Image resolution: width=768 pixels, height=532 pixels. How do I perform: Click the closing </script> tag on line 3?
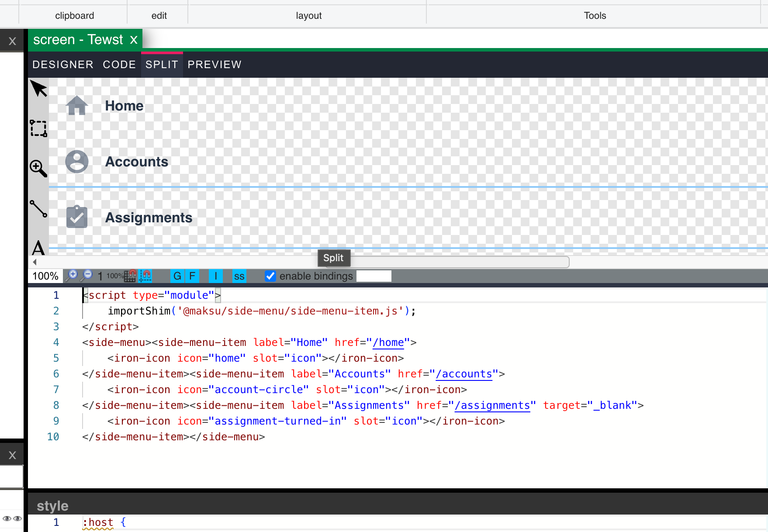coord(111,327)
